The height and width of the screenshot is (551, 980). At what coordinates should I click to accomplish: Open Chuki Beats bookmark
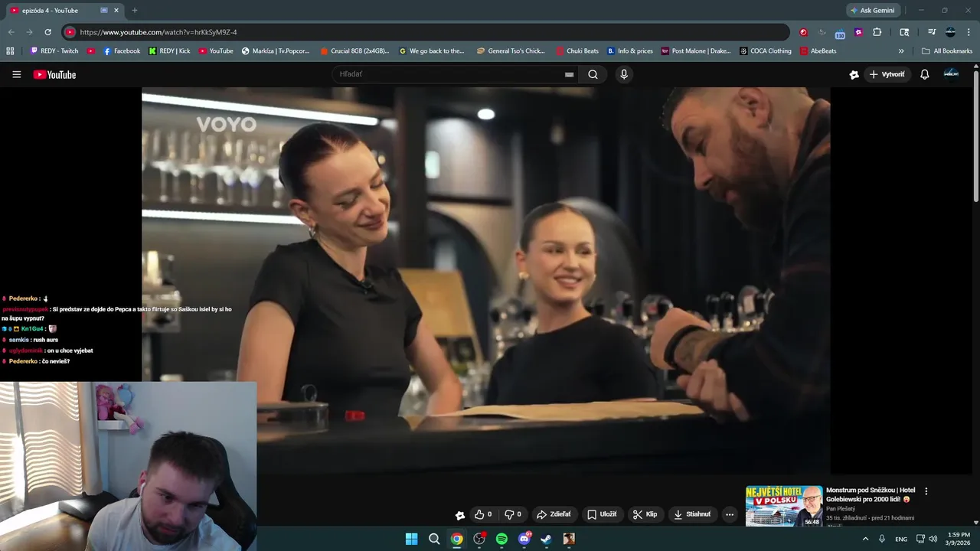click(577, 51)
